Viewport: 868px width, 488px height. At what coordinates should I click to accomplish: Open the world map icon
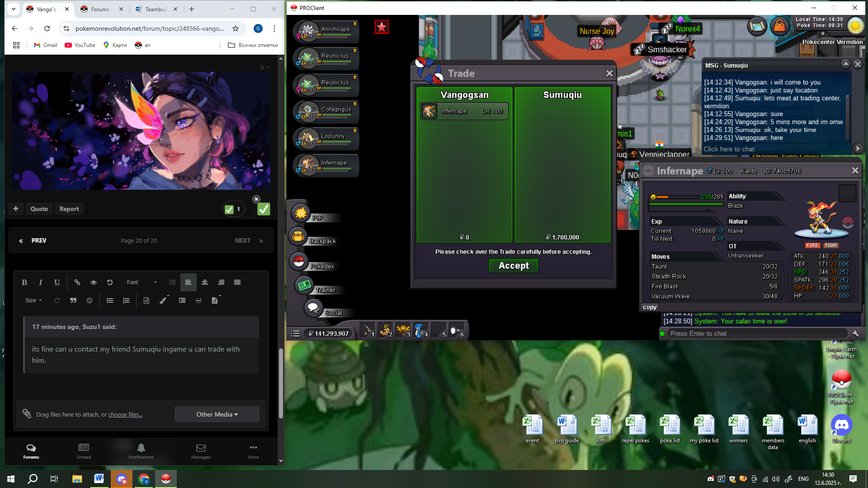tap(757, 26)
